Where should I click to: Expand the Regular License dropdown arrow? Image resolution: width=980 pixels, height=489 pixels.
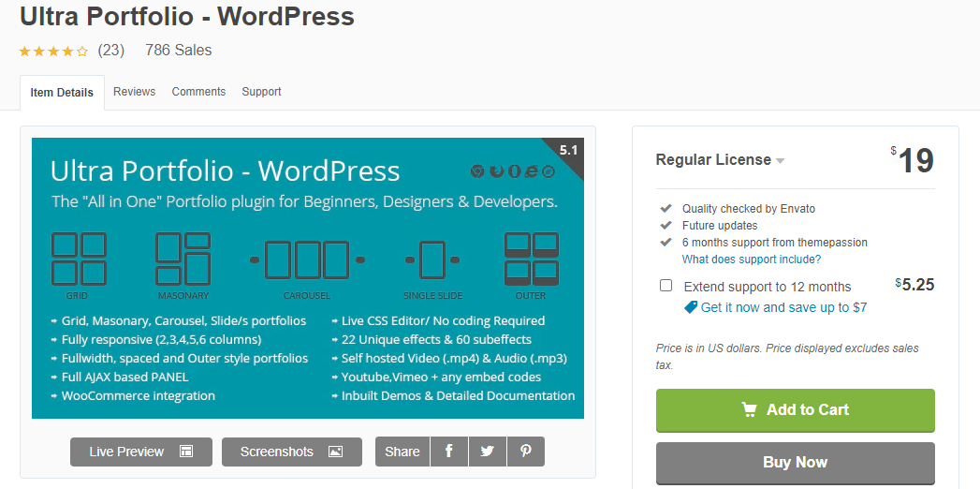[x=780, y=161]
